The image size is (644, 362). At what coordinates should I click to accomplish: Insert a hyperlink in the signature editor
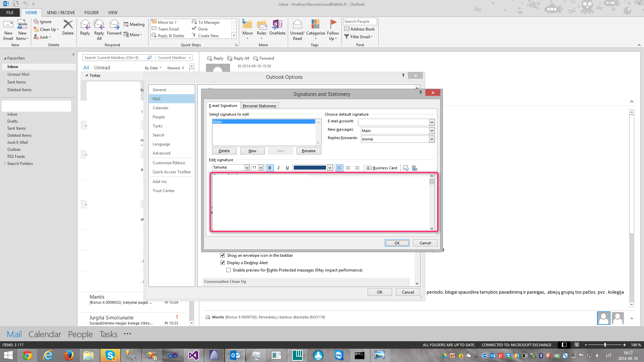[x=415, y=168]
